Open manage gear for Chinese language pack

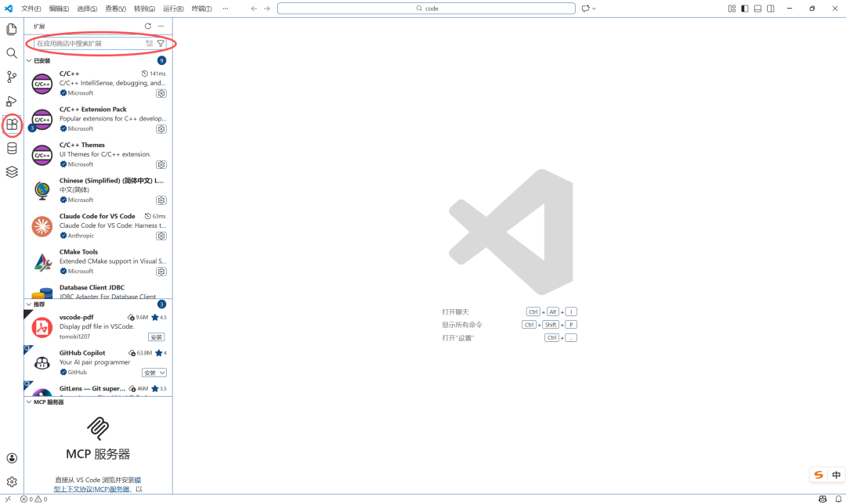(x=161, y=200)
